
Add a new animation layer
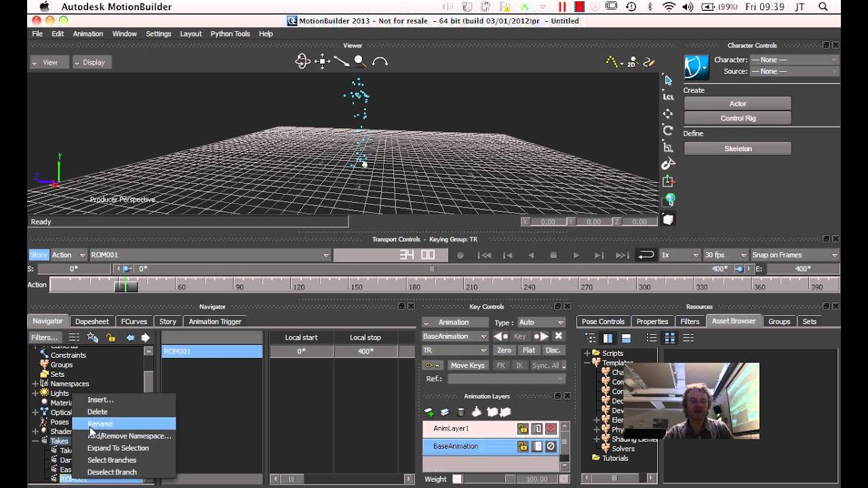tap(429, 412)
